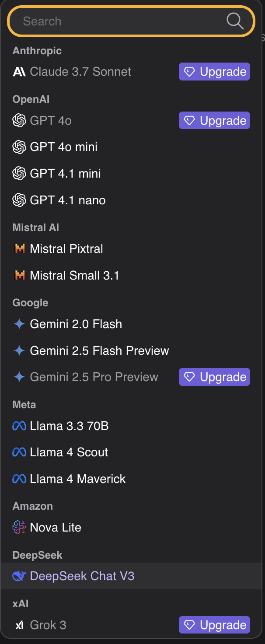Viewport: 265px width, 644px height.
Task: Click the DeepSeek whale icon
Action: [19, 576]
